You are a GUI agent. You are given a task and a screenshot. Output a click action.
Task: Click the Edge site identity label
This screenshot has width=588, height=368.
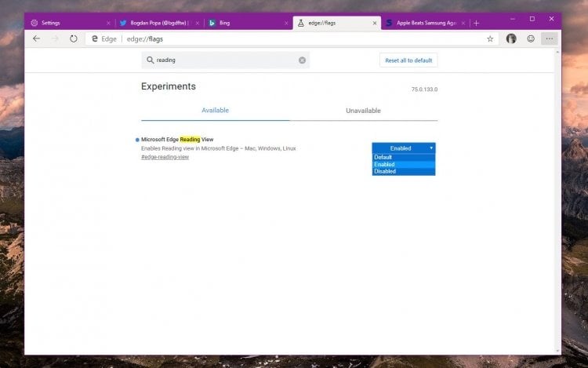click(104, 39)
